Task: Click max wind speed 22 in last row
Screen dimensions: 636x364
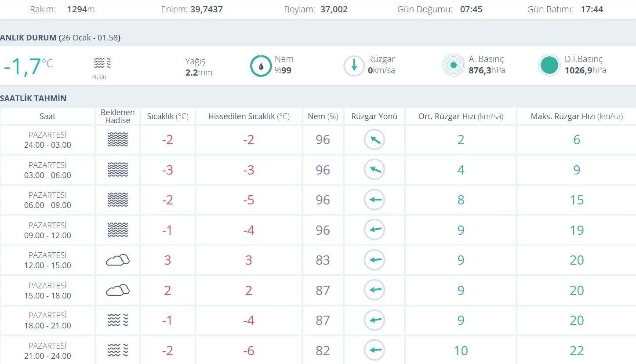Action: (576, 350)
